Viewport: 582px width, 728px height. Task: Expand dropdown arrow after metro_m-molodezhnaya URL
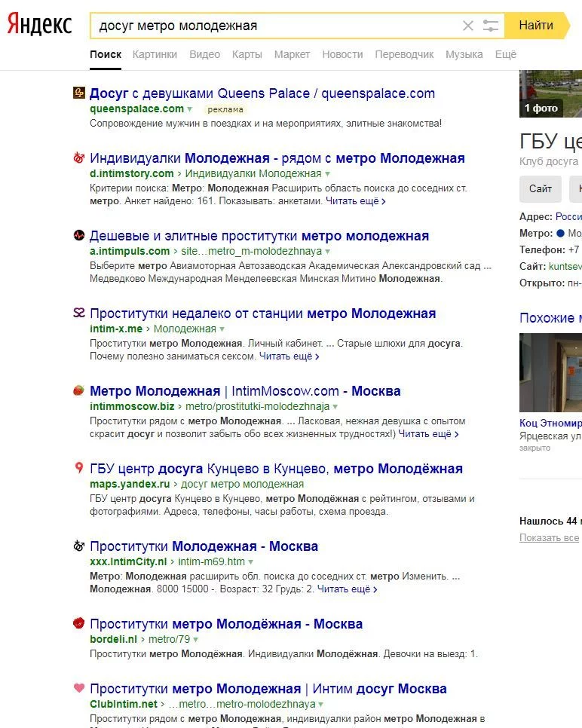(x=327, y=251)
